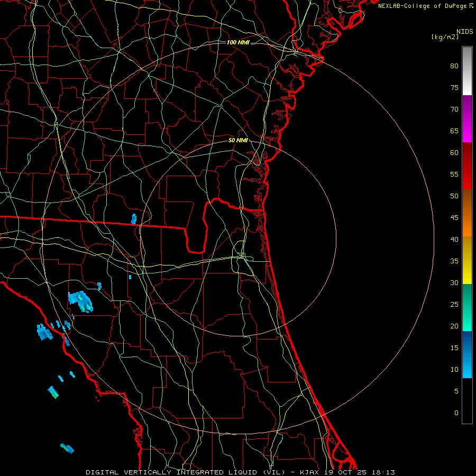
Task: Click the scale value 75
Action: coord(454,87)
